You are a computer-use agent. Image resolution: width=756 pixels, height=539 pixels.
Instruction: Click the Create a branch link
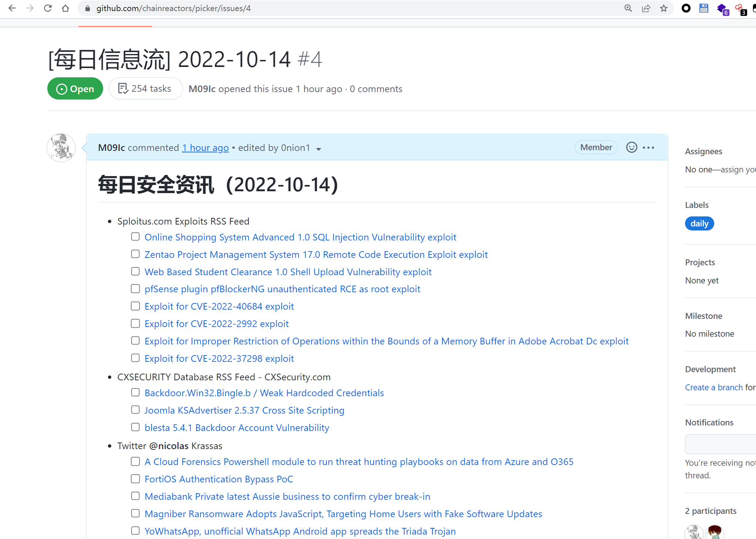click(x=713, y=387)
